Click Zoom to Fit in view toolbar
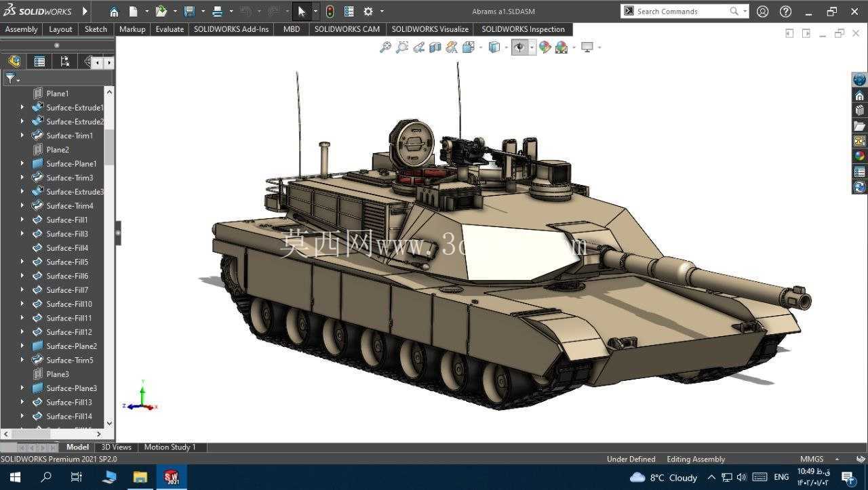Image resolution: width=868 pixels, height=490 pixels. click(x=385, y=47)
